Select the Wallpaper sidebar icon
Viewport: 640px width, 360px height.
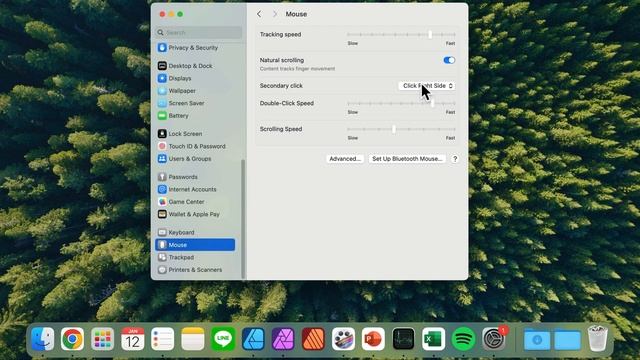point(162,91)
